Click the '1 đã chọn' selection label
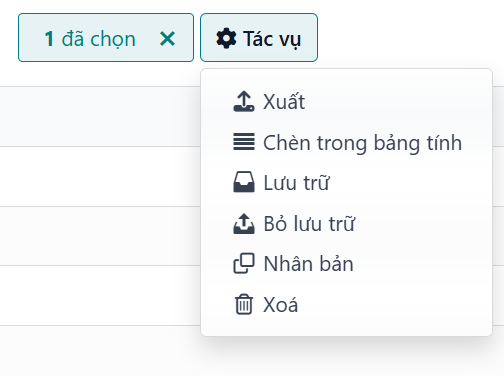The width and height of the screenshot is (504, 376). tap(90, 39)
